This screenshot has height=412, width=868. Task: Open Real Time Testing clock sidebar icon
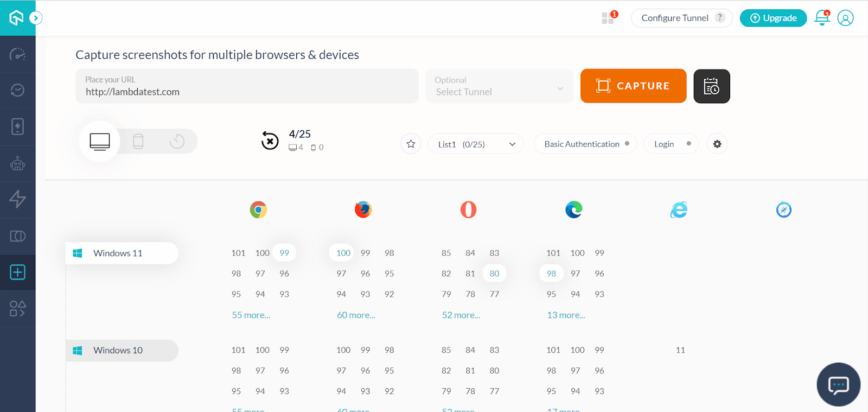pyautogui.click(x=17, y=90)
